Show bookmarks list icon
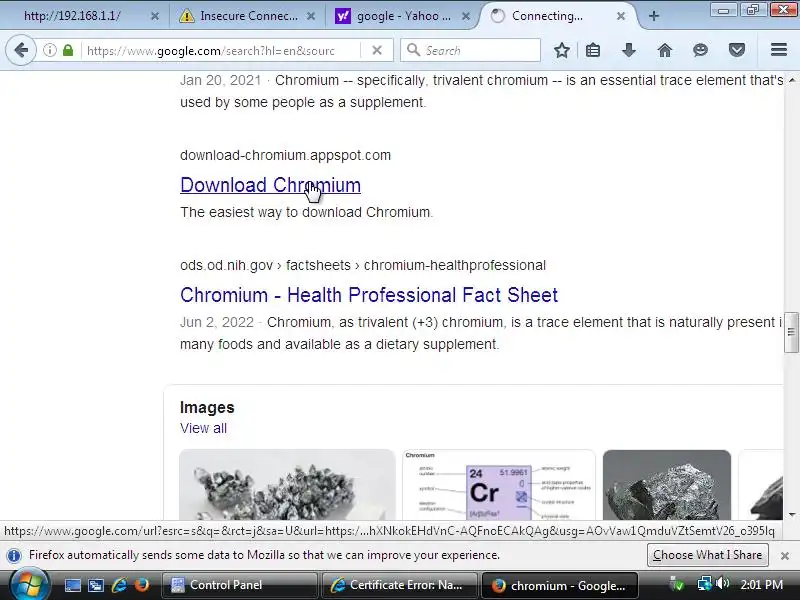This screenshot has width=800, height=600. (593, 50)
